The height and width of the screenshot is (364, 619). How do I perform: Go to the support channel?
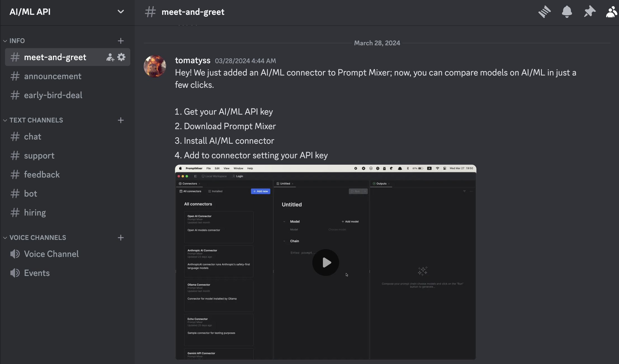(39, 156)
